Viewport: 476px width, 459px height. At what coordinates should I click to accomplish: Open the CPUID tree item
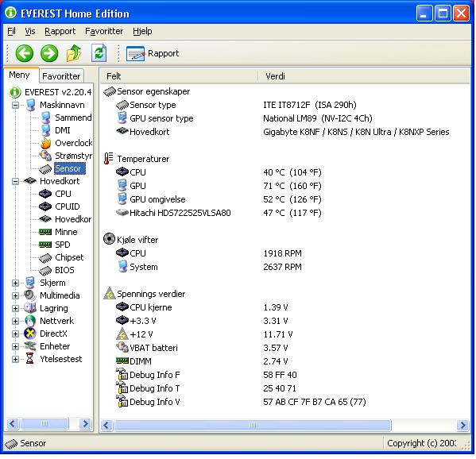point(68,206)
